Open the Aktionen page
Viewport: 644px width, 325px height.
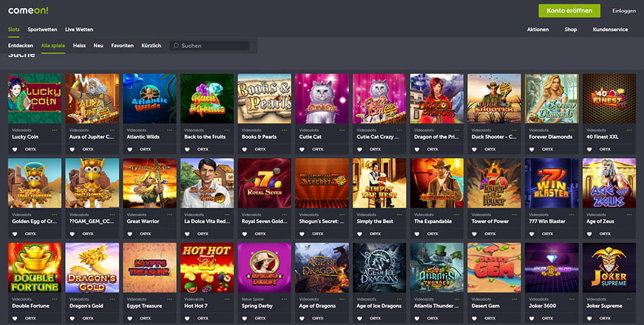[538, 30]
